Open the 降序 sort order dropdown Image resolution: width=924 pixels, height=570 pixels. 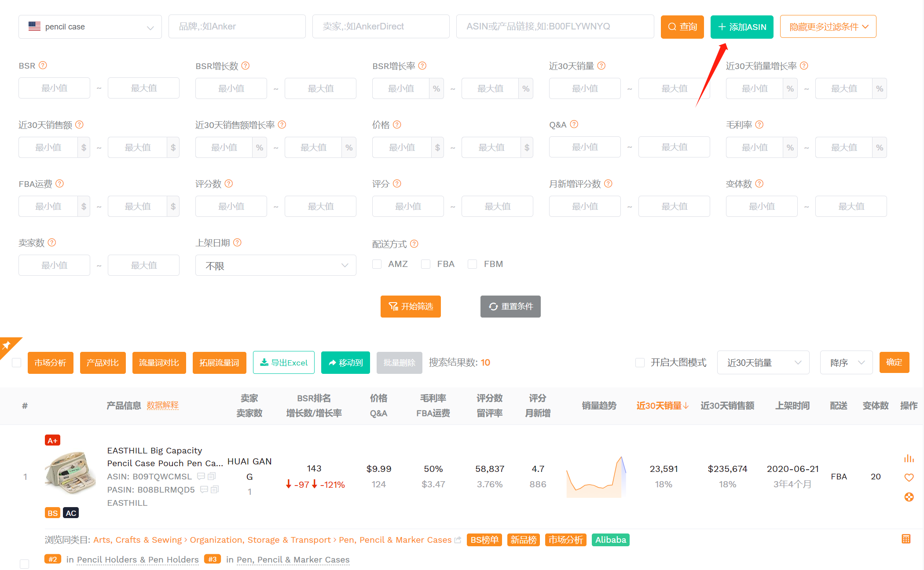pyautogui.click(x=846, y=362)
